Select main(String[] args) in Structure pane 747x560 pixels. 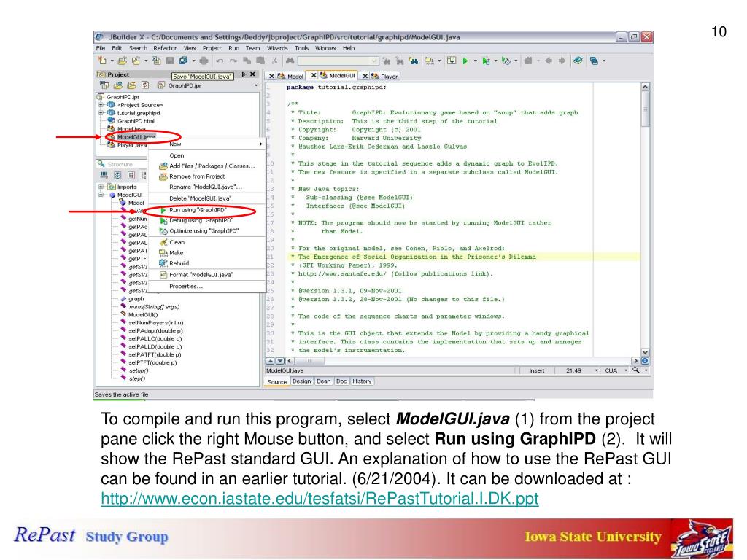(x=154, y=307)
